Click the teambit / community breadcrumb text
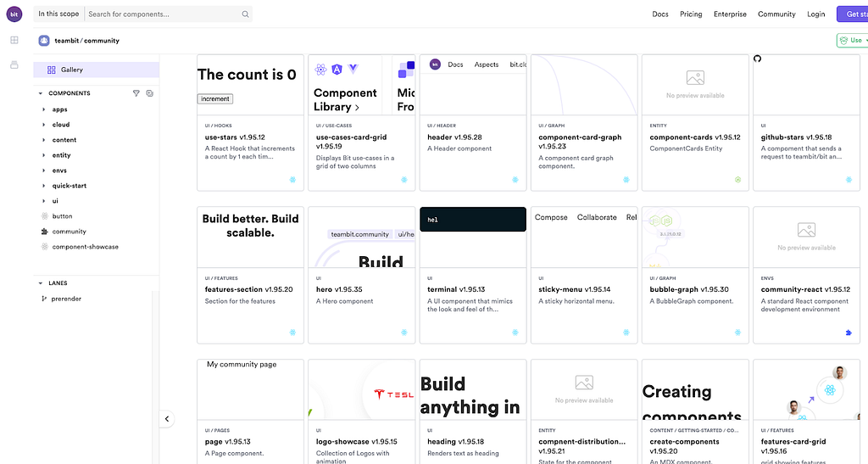Image resolution: width=868 pixels, height=464 pixels. point(87,41)
